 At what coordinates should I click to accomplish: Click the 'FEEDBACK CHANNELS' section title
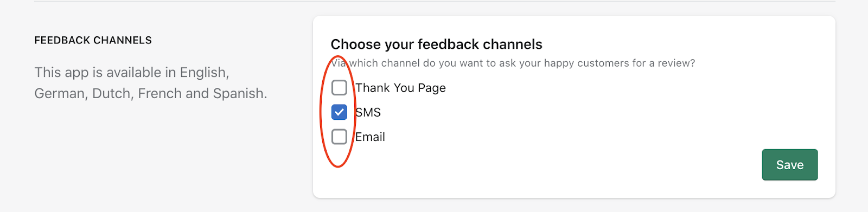tap(93, 40)
